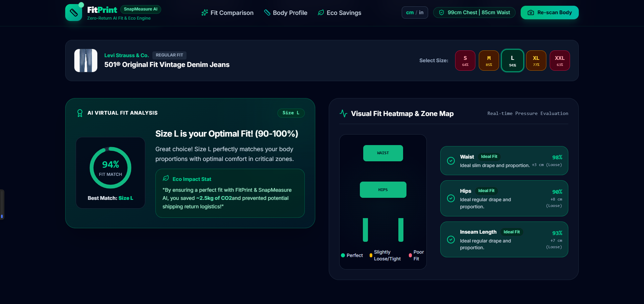Go to the Eco Savings tab
The image size is (644, 304).
(339, 13)
